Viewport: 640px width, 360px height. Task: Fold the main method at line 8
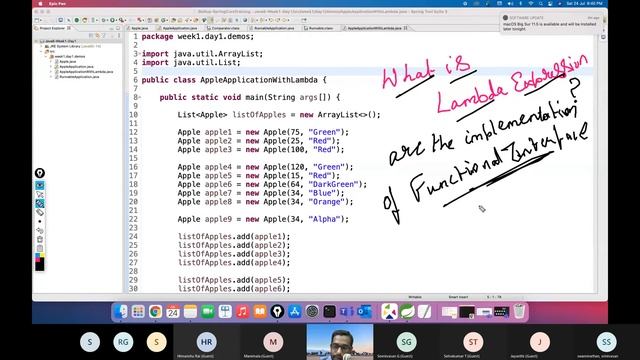(x=140, y=97)
